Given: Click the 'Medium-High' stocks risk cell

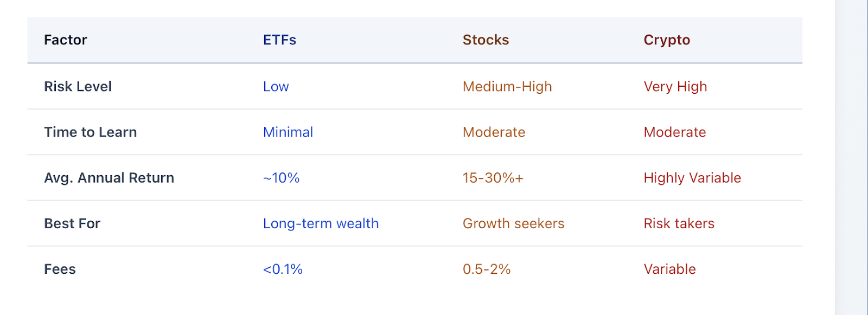Looking at the screenshot, I should pos(507,87).
